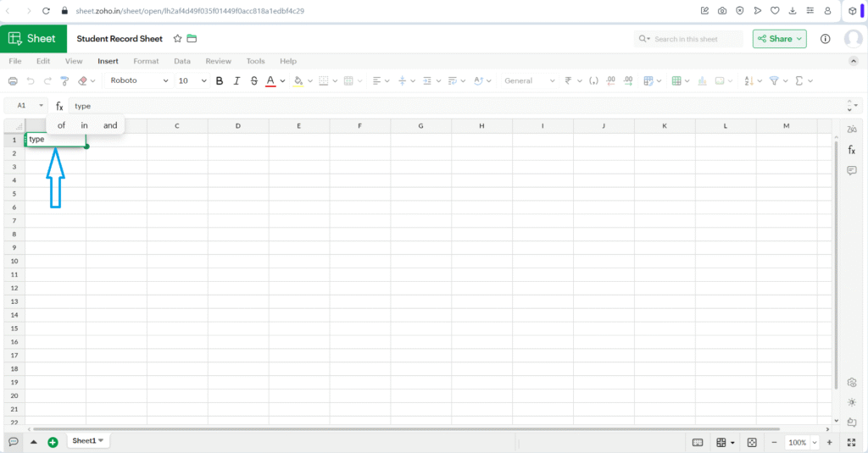Click the increase decimal places icon

pos(628,81)
